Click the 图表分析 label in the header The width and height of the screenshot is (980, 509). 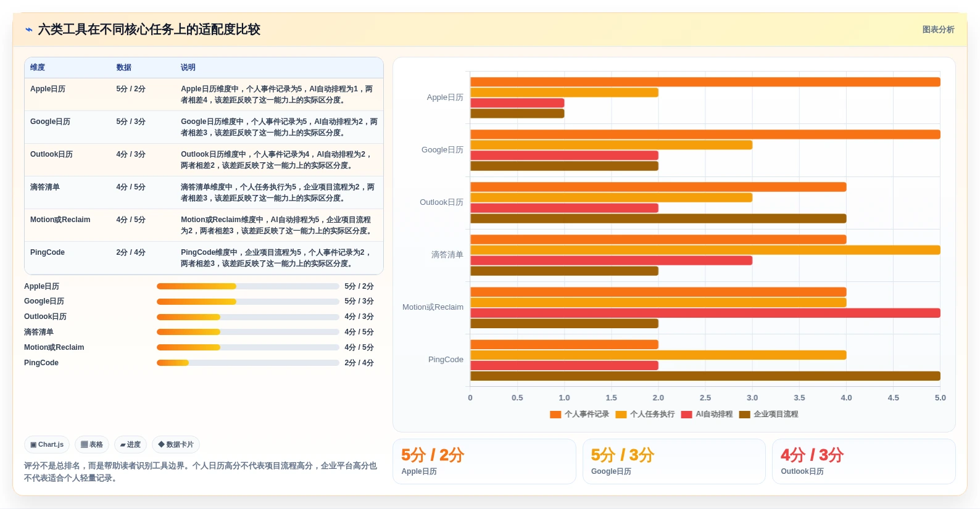(x=938, y=30)
